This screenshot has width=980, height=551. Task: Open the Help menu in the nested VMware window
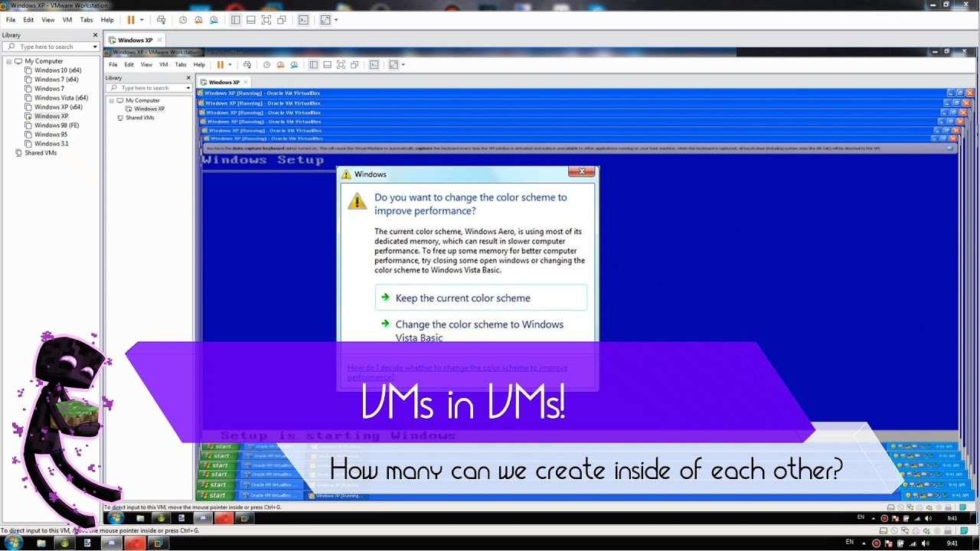click(199, 65)
